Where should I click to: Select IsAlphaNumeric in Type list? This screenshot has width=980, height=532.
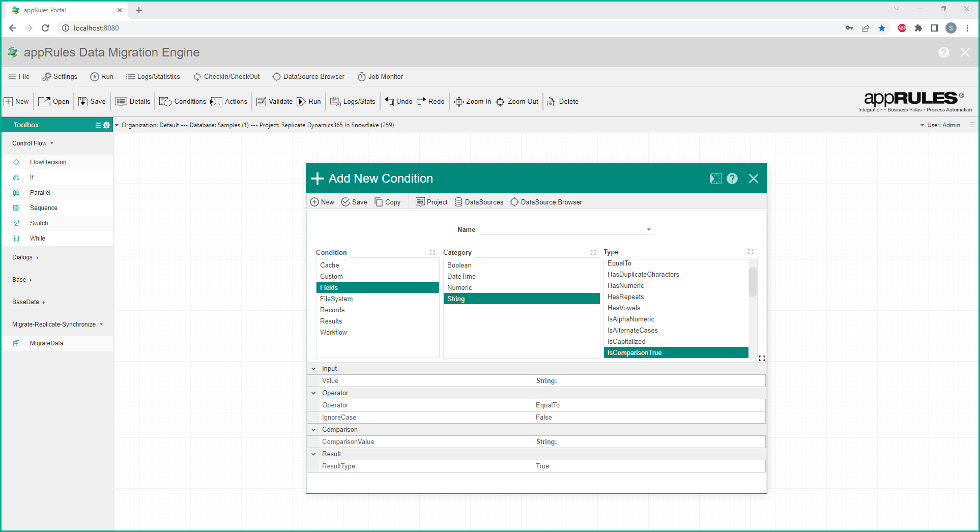(x=676, y=319)
